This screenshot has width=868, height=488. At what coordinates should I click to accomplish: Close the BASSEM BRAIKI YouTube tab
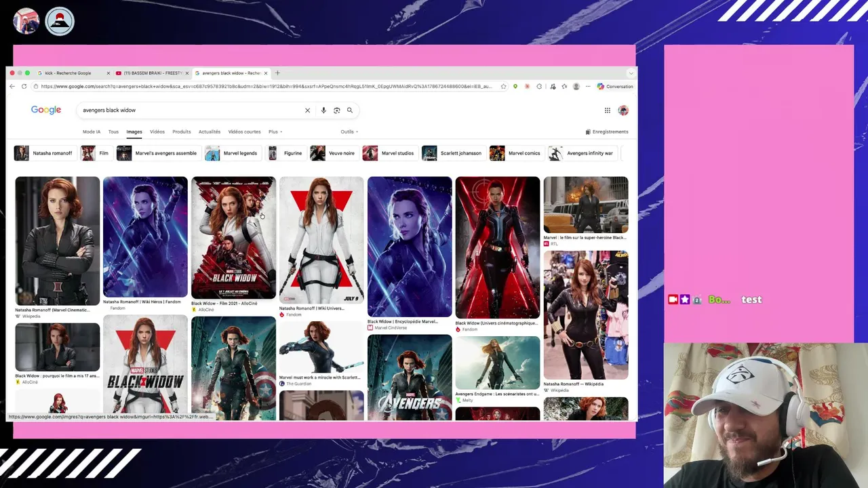point(187,73)
